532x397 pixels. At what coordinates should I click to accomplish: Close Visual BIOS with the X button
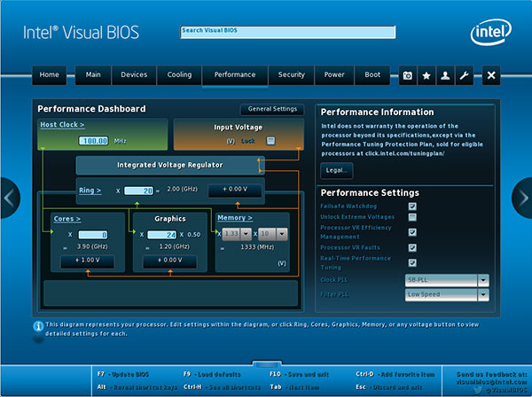(x=491, y=75)
